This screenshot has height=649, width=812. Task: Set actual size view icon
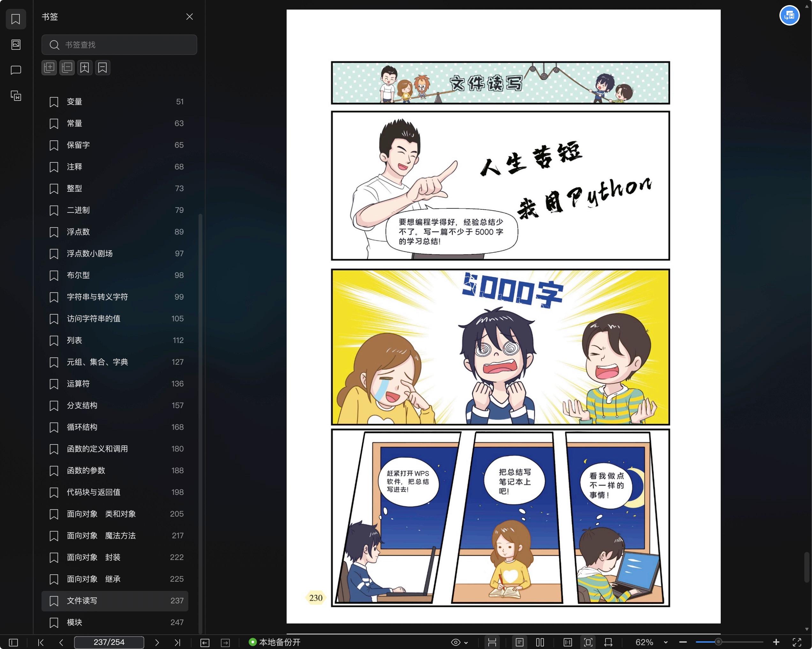pyautogui.click(x=568, y=642)
